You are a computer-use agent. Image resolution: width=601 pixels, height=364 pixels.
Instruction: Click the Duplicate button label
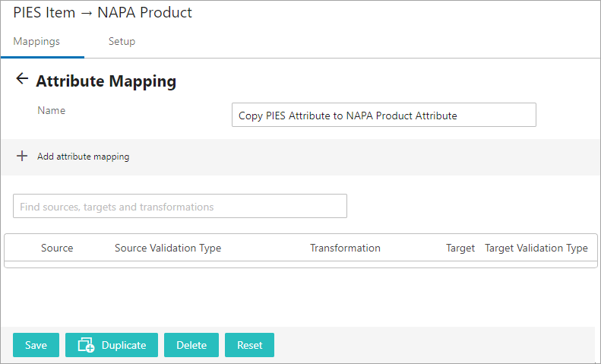coord(124,345)
